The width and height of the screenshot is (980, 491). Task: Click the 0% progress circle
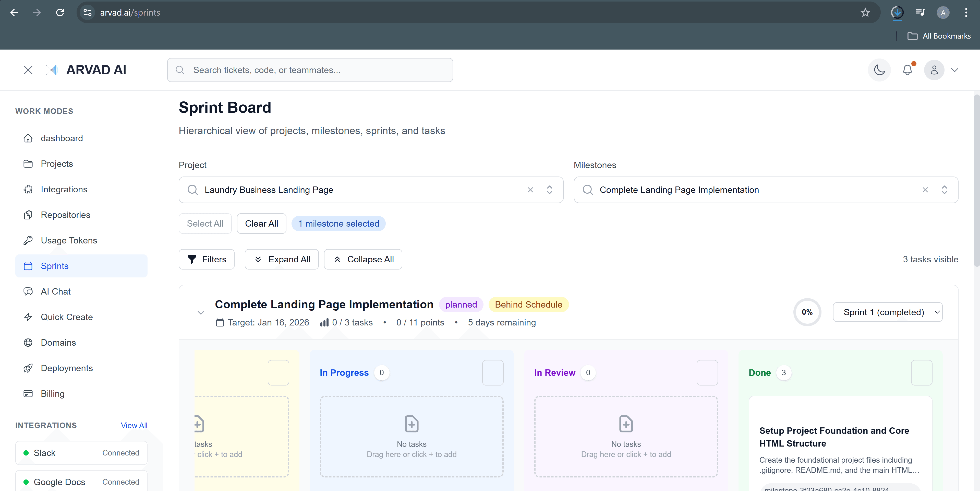pyautogui.click(x=807, y=312)
